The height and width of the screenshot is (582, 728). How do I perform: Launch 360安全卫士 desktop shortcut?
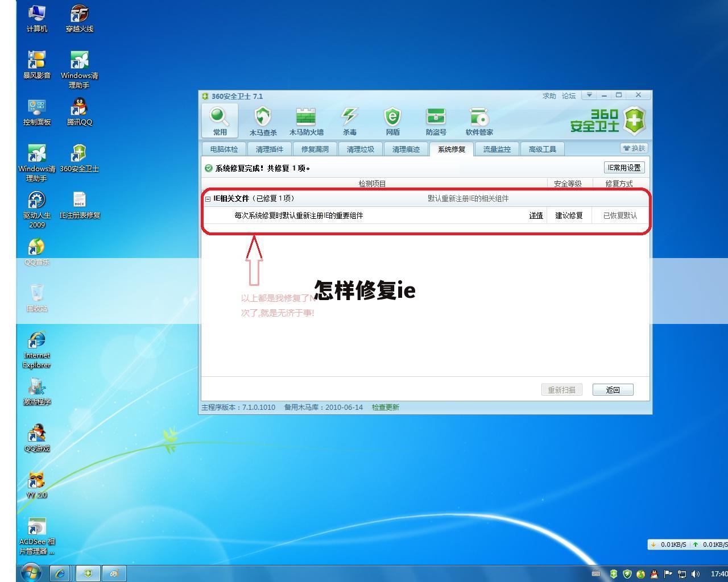point(79,158)
